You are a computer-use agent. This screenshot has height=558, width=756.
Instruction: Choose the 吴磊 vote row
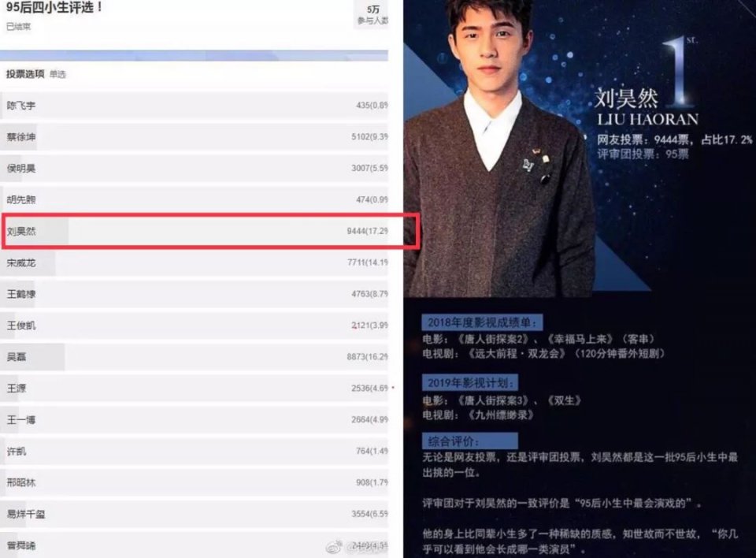(x=194, y=357)
